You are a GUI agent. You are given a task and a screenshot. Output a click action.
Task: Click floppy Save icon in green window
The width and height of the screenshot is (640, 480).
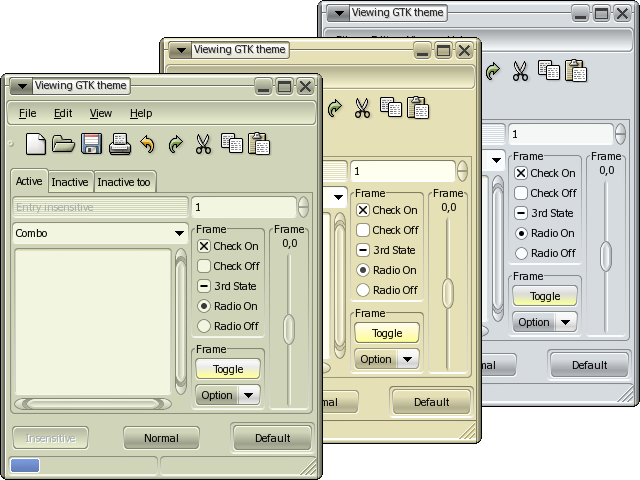point(91,144)
